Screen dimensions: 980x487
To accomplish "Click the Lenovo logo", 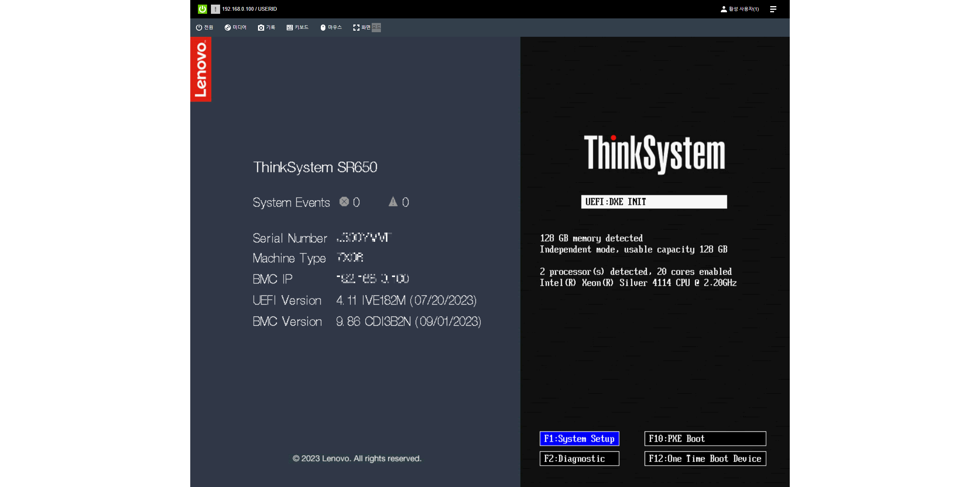I will 201,69.
